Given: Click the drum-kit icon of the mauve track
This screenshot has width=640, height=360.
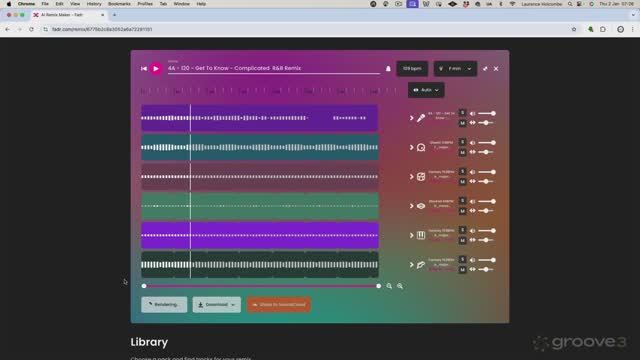Looking at the screenshot, I should [421, 177].
